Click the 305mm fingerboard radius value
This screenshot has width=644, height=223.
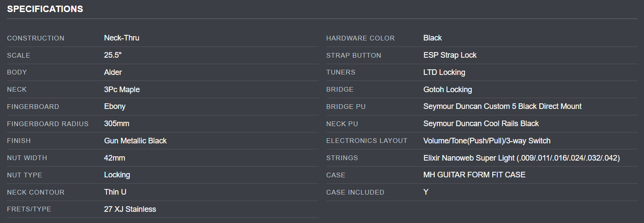point(116,124)
